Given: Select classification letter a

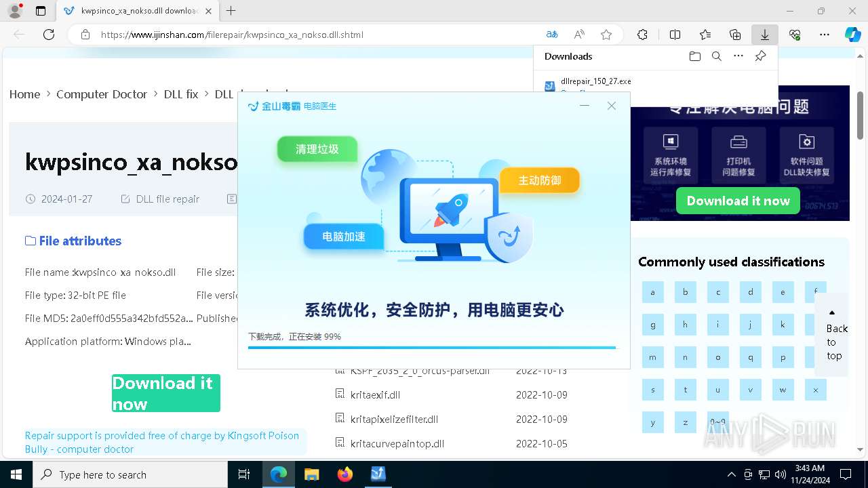Looking at the screenshot, I should [653, 292].
